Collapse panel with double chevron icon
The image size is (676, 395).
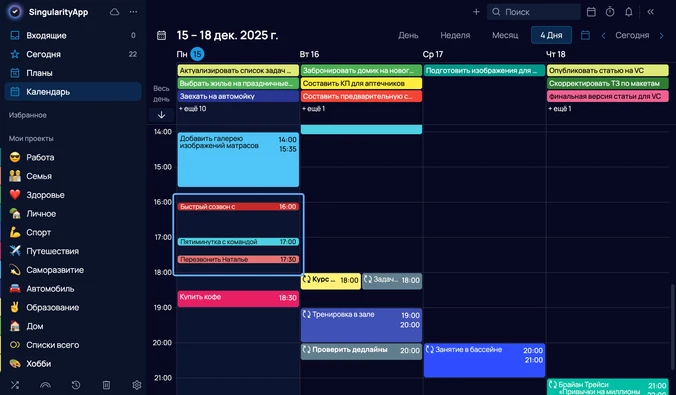click(651, 12)
